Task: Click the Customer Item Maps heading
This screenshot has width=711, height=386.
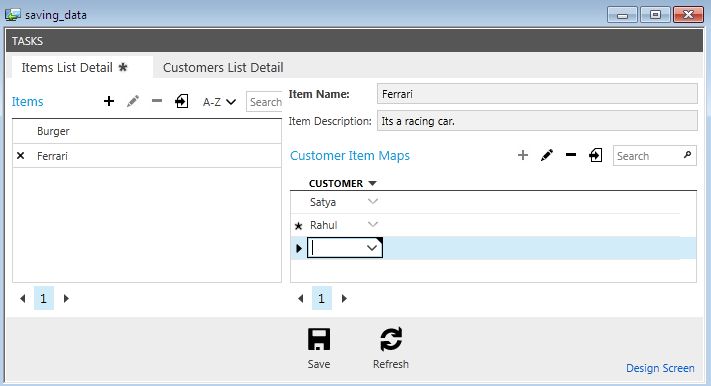Action: [350, 156]
